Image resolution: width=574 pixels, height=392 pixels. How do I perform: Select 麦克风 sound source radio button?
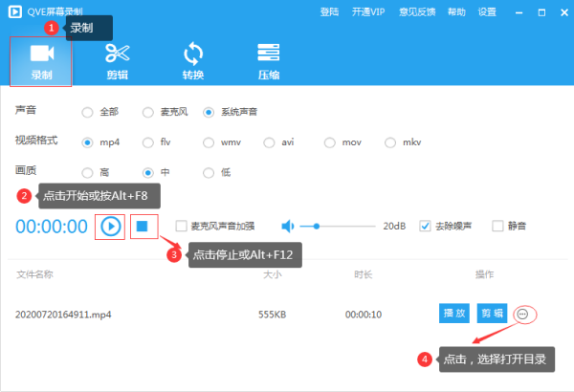[x=148, y=112]
